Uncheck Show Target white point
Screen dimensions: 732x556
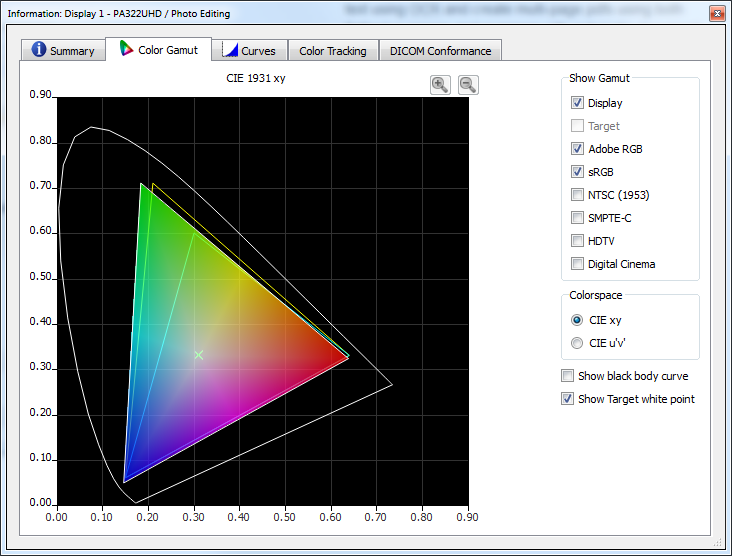coord(568,399)
